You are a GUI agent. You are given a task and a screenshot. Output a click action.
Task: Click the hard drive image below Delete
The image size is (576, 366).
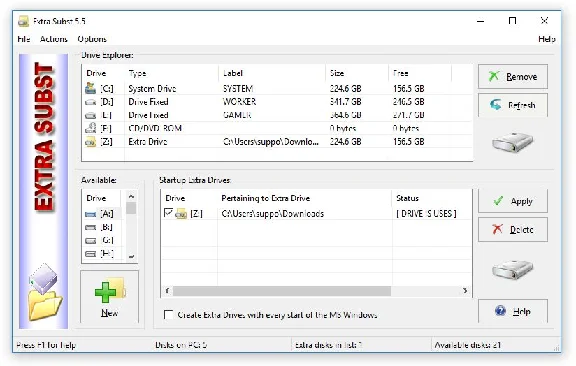(x=512, y=270)
